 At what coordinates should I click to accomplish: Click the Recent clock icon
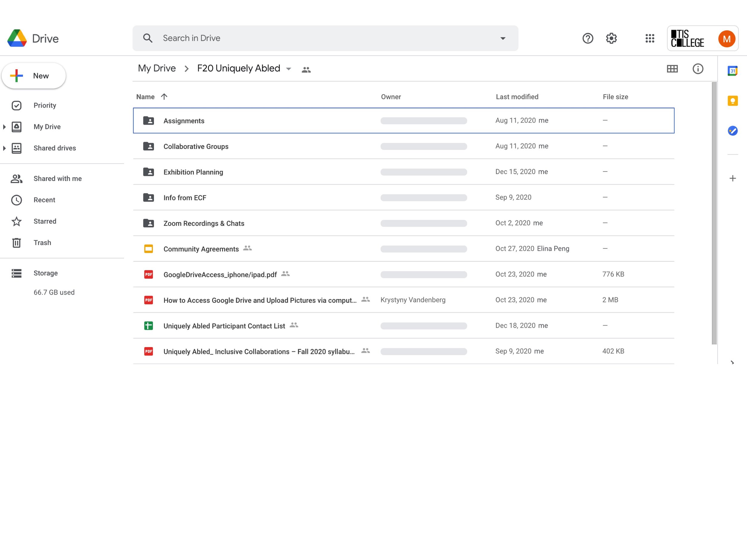[x=16, y=200]
